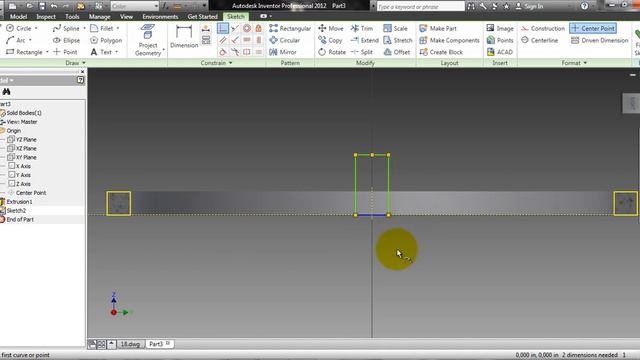The height and width of the screenshot is (360, 640).
Task: Open the Model ribbon tab
Action: point(18,16)
